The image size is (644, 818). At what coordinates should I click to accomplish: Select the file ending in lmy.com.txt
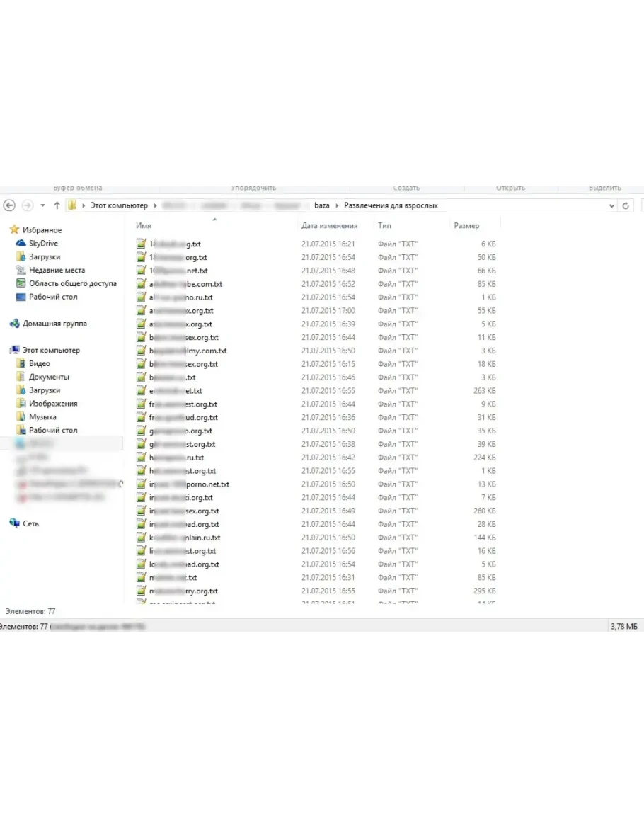[x=188, y=351]
